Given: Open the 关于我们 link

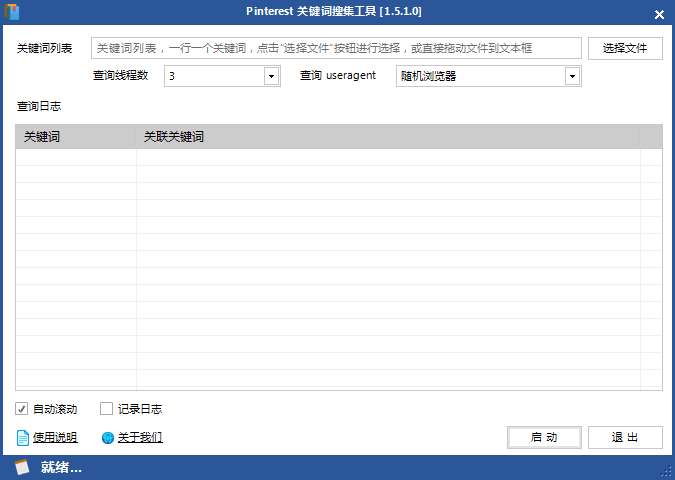Looking at the screenshot, I should pos(140,437).
